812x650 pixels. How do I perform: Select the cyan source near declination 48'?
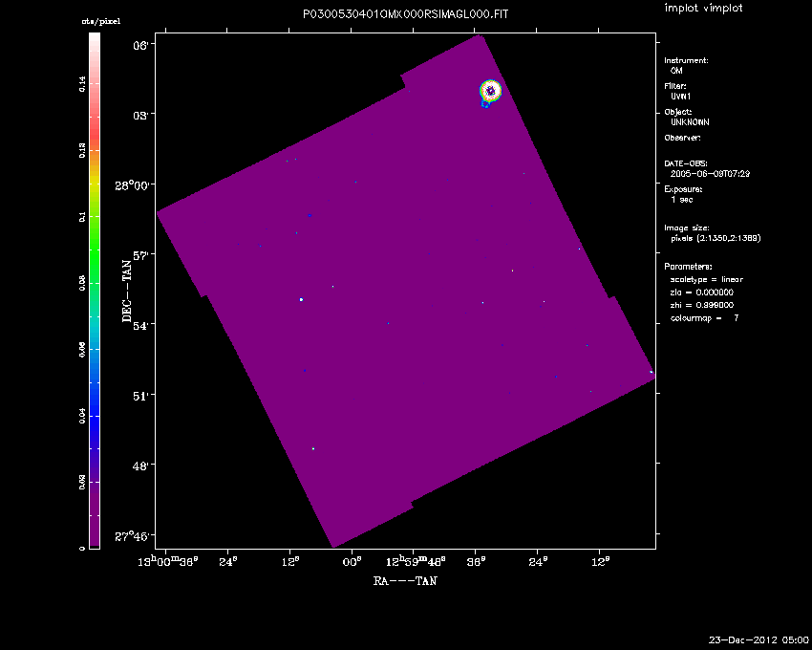pyautogui.click(x=313, y=448)
